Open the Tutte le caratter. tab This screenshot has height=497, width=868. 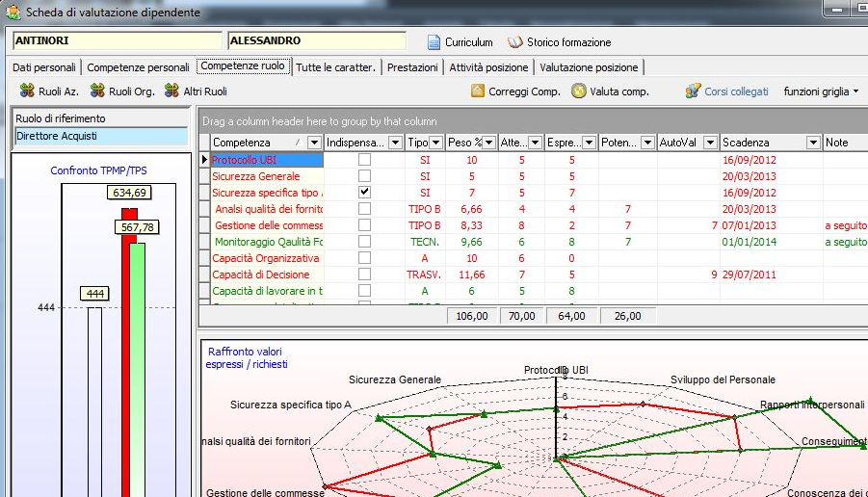(335, 67)
